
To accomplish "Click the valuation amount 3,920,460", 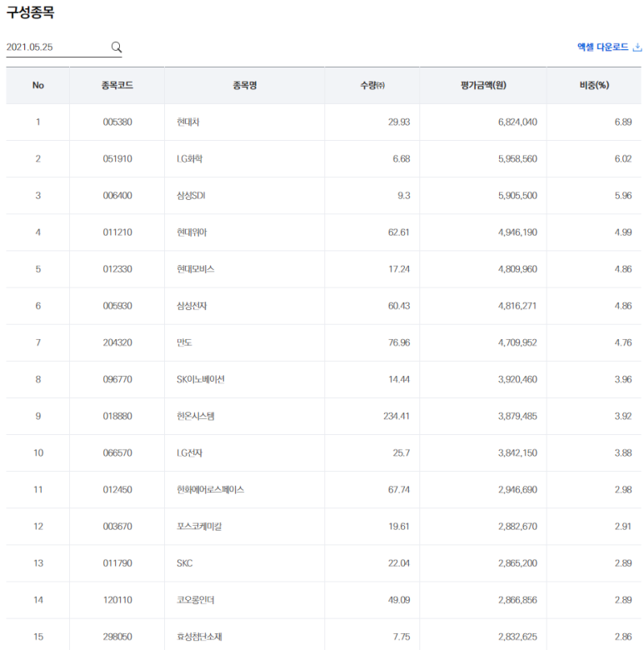I will (517, 379).
